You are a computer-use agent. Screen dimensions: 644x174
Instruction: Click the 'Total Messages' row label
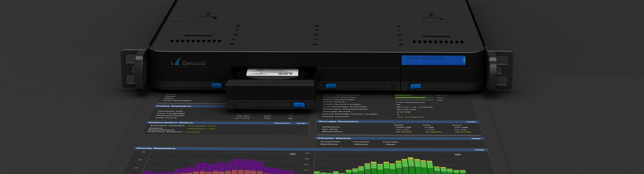177,101
